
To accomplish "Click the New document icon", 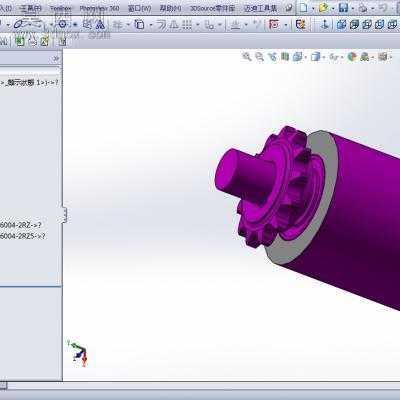I will [x=303, y=8].
